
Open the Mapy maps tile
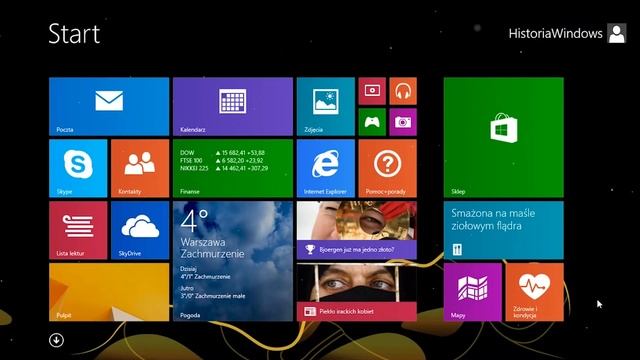[473, 292]
